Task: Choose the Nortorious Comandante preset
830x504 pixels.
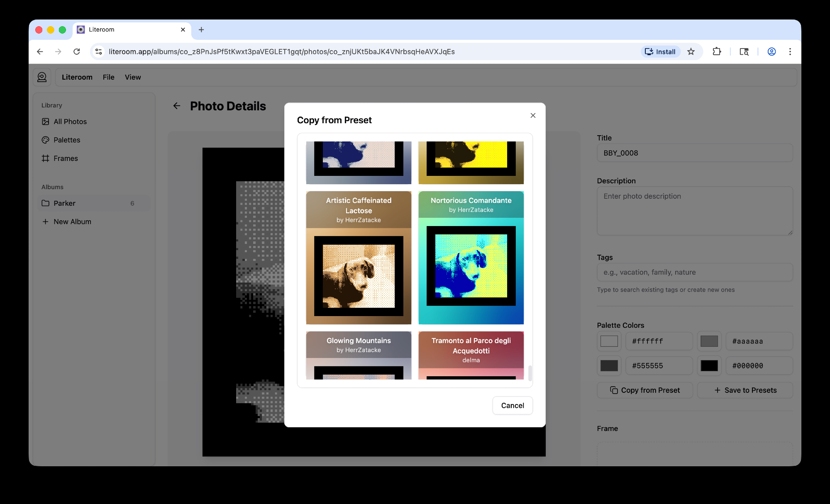Action: point(471,257)
